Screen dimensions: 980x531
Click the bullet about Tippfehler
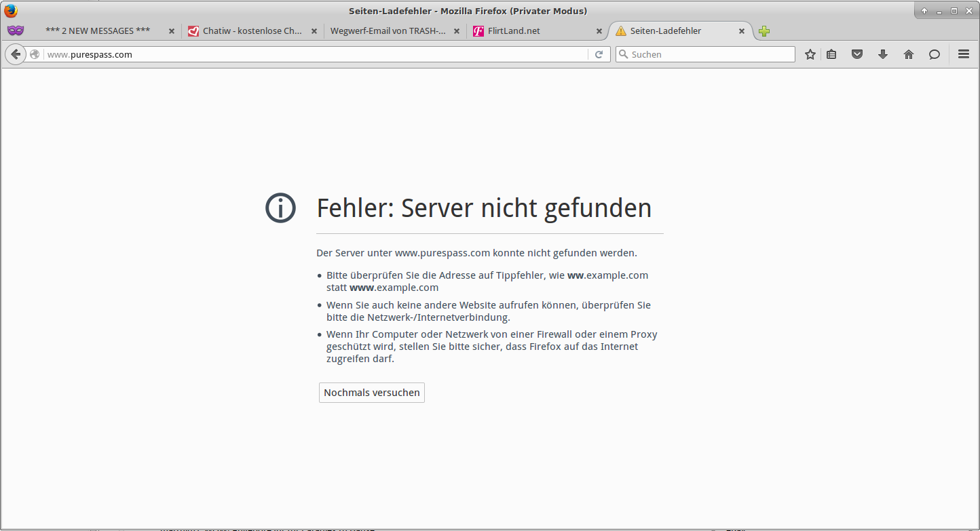tap(487, 281)
